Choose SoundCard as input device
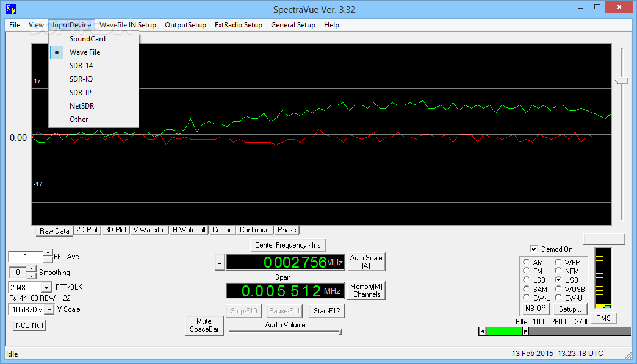The image size is (637, 364). pyautogui.click(x=94, y=39)
